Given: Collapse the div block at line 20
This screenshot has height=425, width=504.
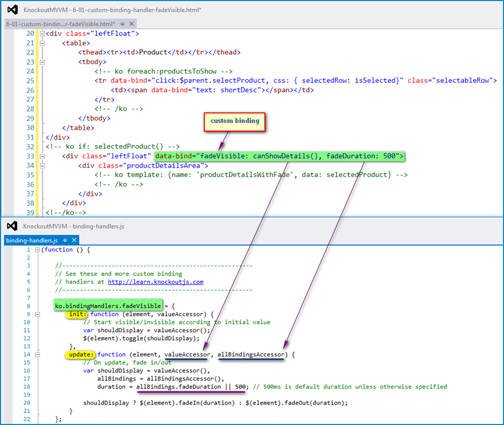Looking at the screenshot, I should click(42, 34).
